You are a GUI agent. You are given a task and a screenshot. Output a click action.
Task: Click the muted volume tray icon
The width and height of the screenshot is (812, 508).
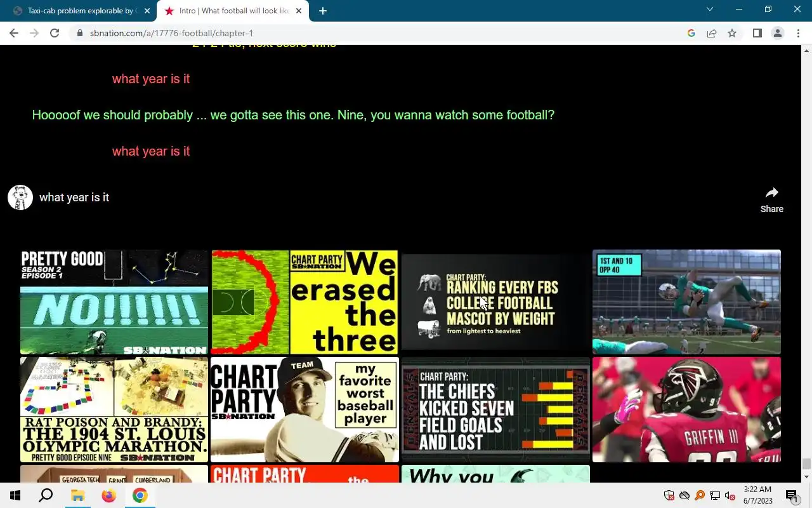point(730,496)
